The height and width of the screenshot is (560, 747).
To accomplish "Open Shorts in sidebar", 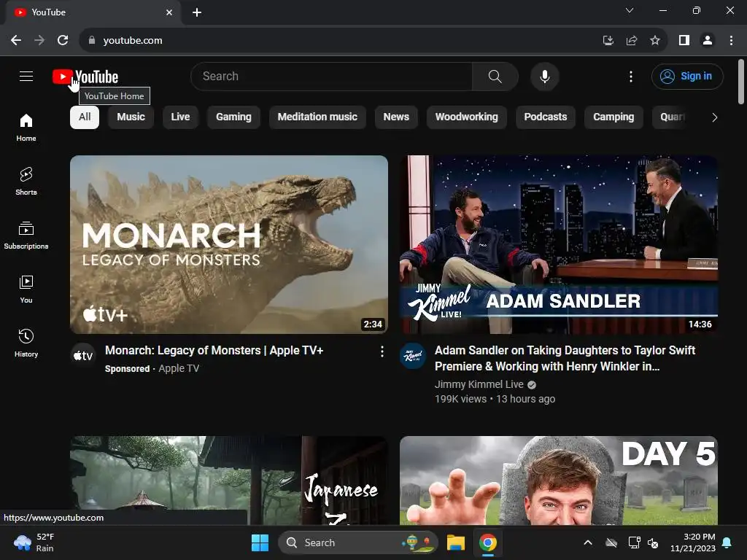I will click(x=26, y=181).
